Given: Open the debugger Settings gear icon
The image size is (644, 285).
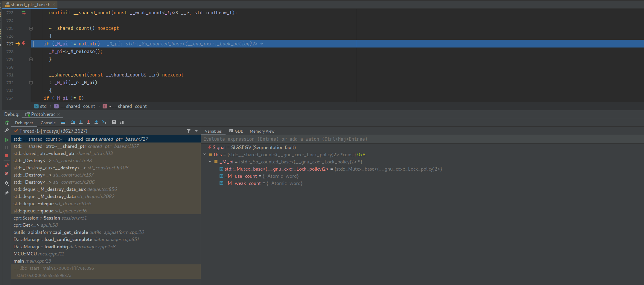Looking at the screenshot, I should point(7,183).
